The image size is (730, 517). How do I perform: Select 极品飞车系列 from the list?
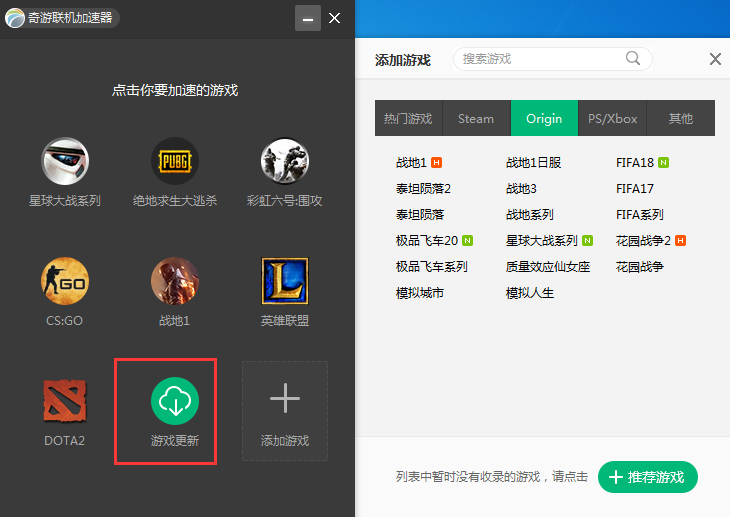pos(432,267)
